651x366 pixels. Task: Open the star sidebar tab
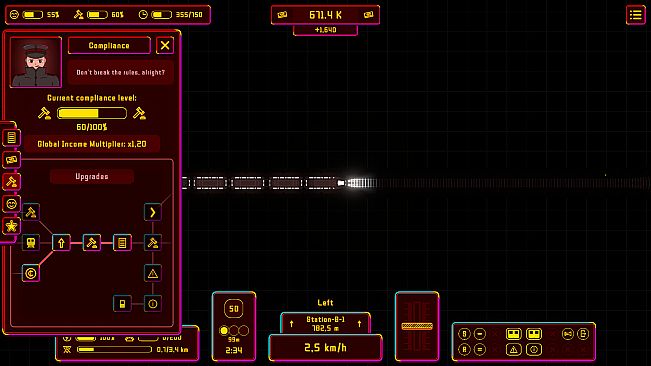click(x=11, y=226)
